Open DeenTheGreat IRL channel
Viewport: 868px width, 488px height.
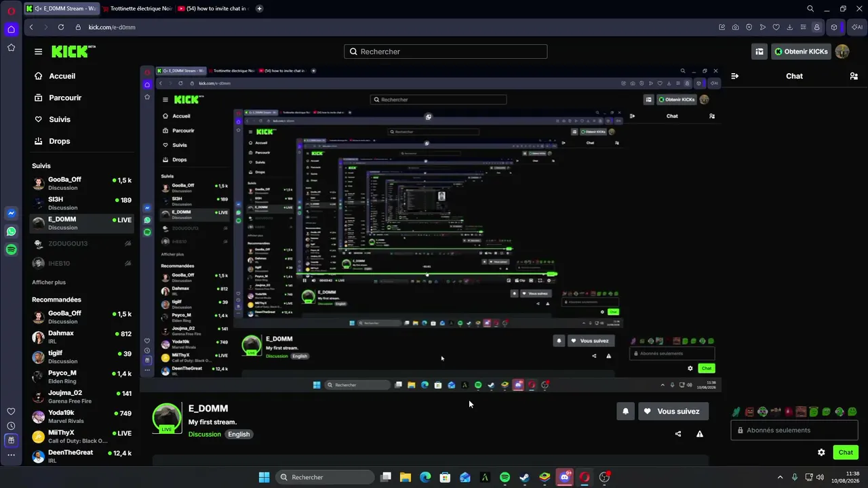coord(81,456)
